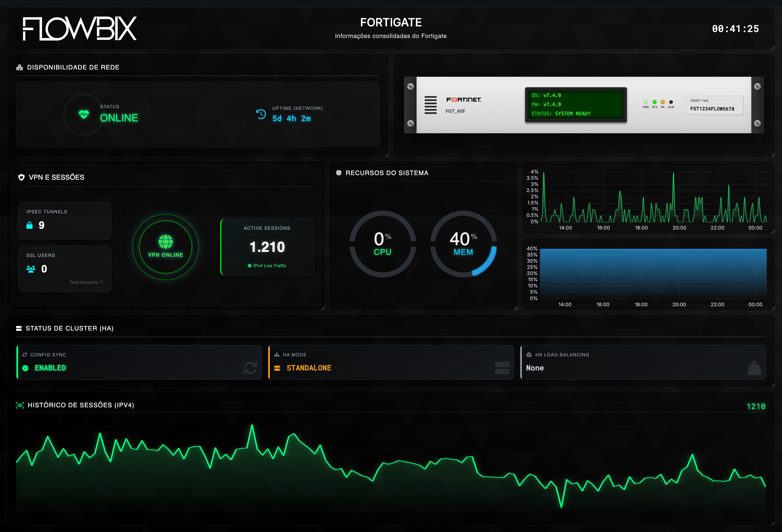Click the Config Sync small refresh icon
Viewport: 782px width, 532px height.
[x=25, y=355]
